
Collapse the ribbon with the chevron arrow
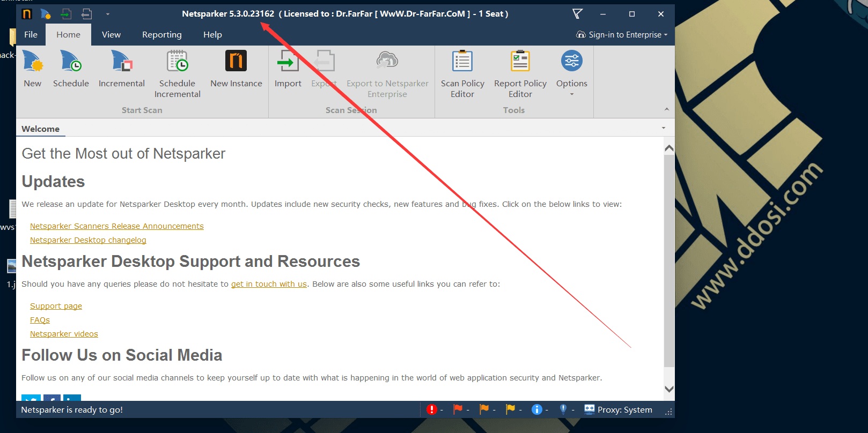coord(667,109)
